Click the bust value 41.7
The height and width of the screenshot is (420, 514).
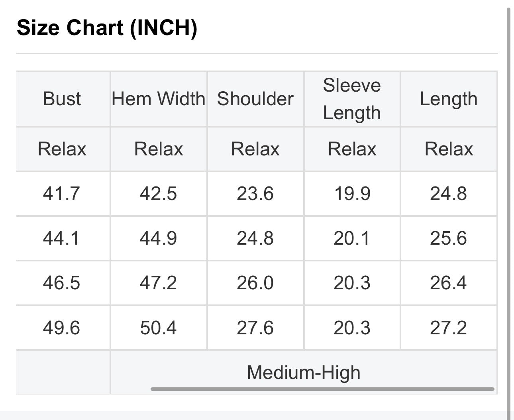pyautogui.click(x=62, y=194)
